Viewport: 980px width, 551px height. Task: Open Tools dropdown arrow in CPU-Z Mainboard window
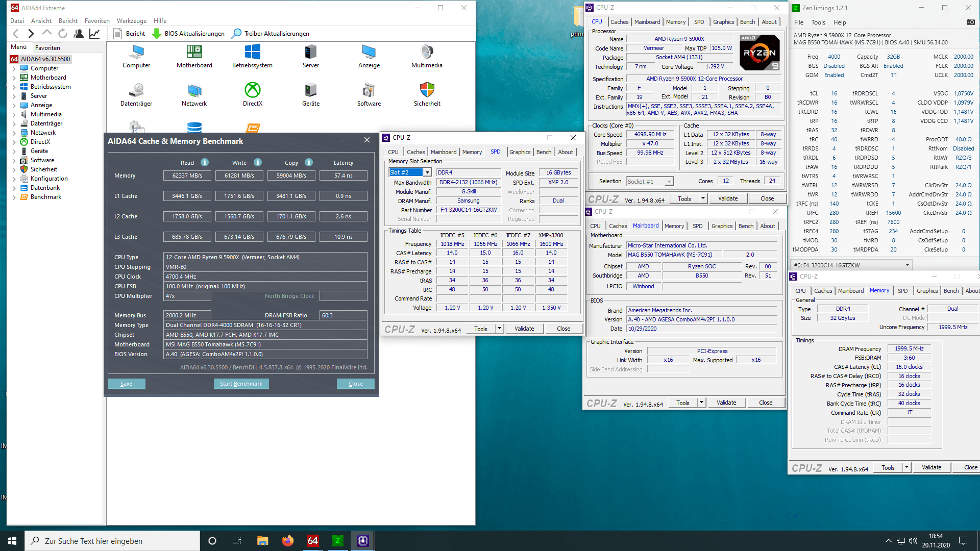tap(702, 403)
